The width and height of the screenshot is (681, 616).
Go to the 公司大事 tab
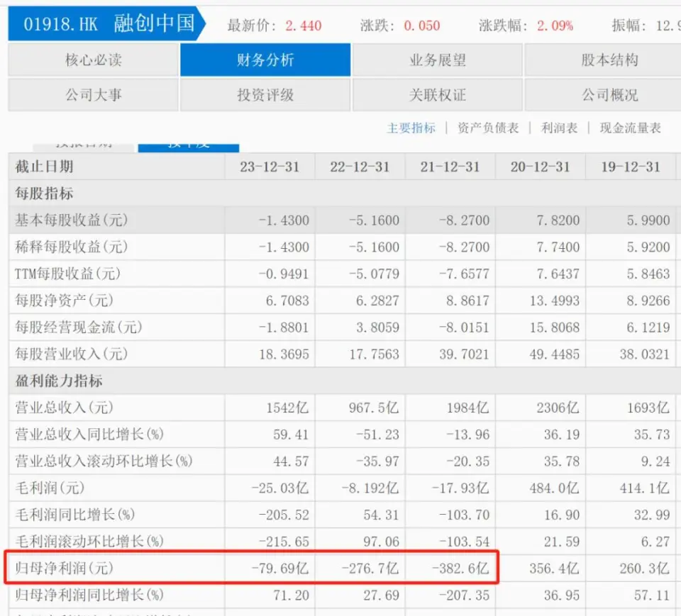point(93,95)
